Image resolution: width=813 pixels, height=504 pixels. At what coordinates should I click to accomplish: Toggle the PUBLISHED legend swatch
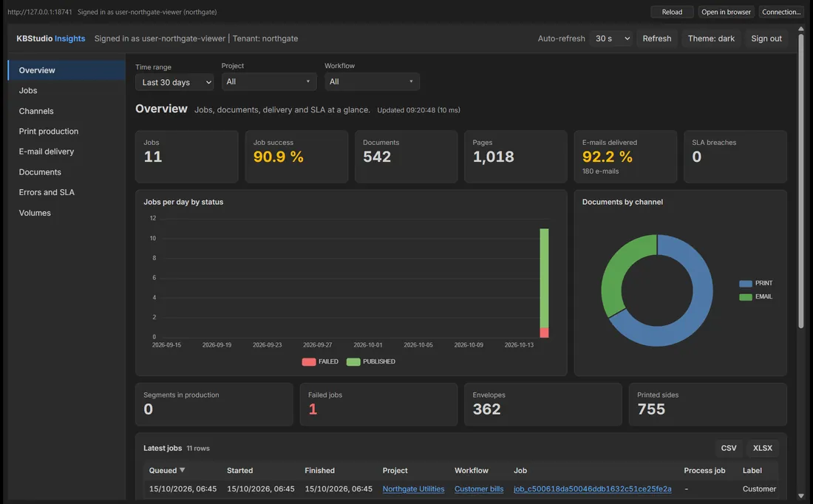[x=353, y=361]
